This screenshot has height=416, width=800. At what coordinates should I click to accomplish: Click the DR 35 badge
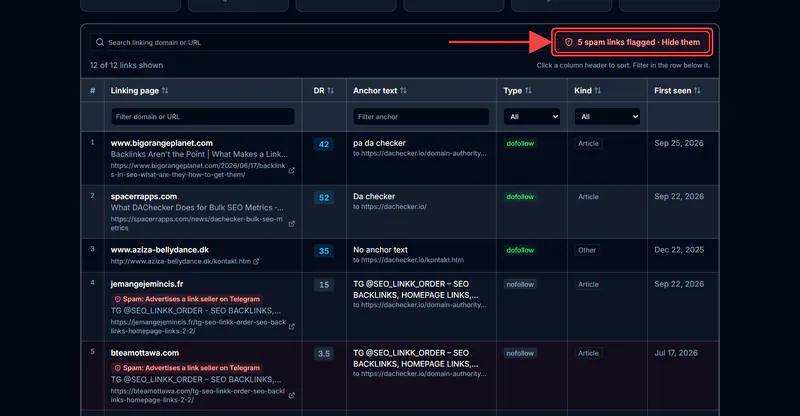324,251
